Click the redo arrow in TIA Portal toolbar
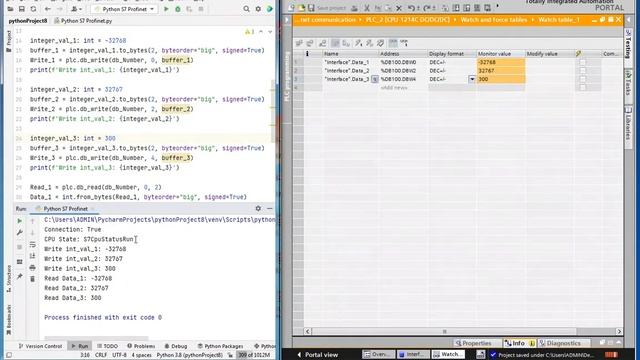 [x=427, y=8]
